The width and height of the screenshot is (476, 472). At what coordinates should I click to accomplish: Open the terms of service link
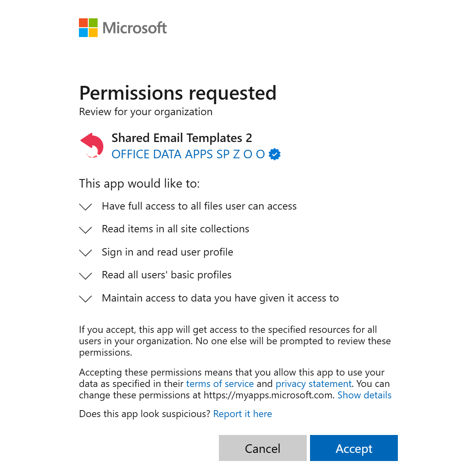point(220,384)
